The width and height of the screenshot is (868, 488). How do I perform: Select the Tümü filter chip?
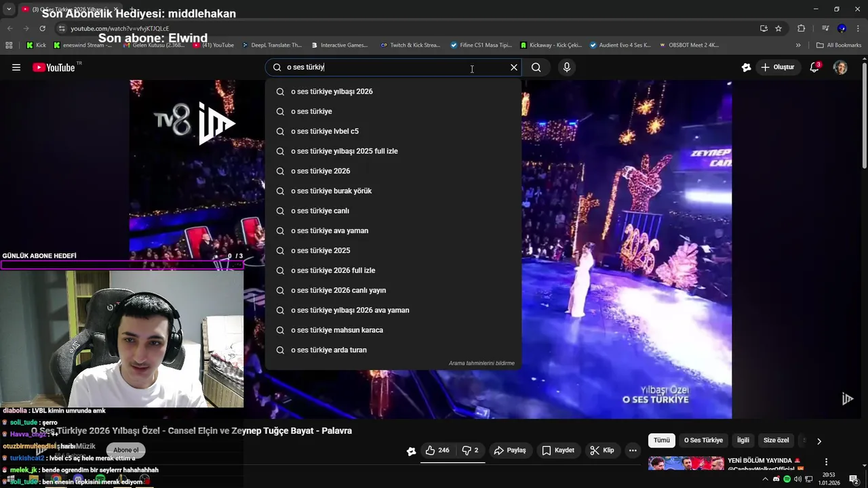662,440
